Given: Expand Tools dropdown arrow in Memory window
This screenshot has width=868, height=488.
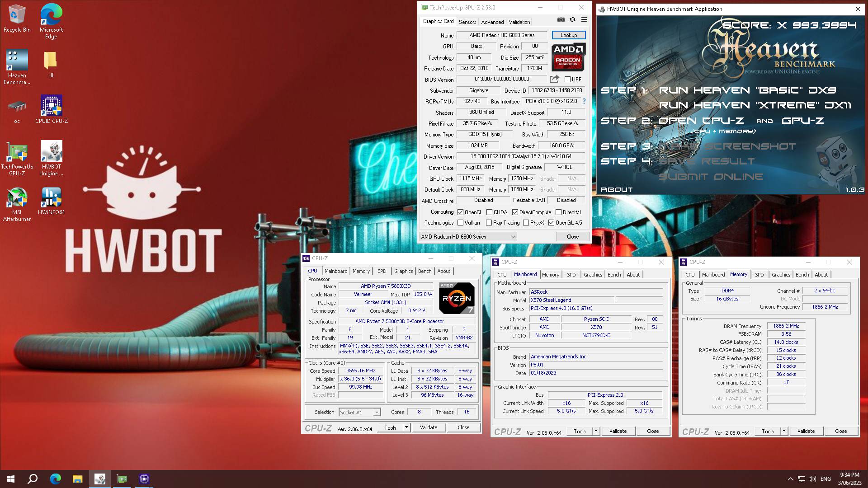Looking at the screenshot, I should click(x=784, y=431).
